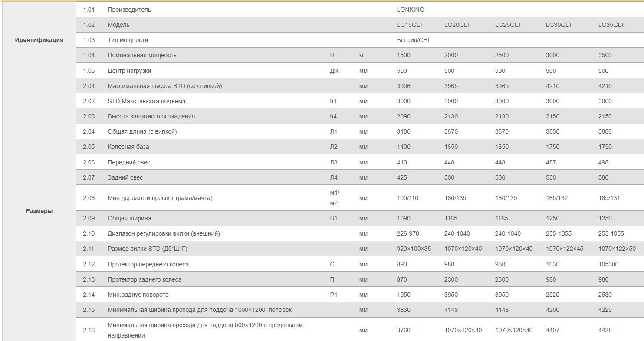The width and height of the screenshot is (644, 341).
Task: Select the LG15GLT model cell
Action: click(410, 25)
